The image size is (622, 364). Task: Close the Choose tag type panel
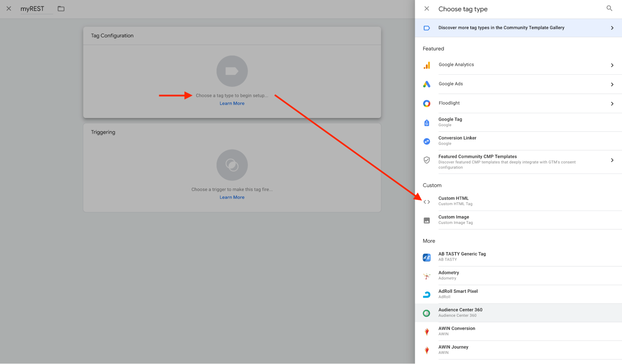tap(427, 9)
